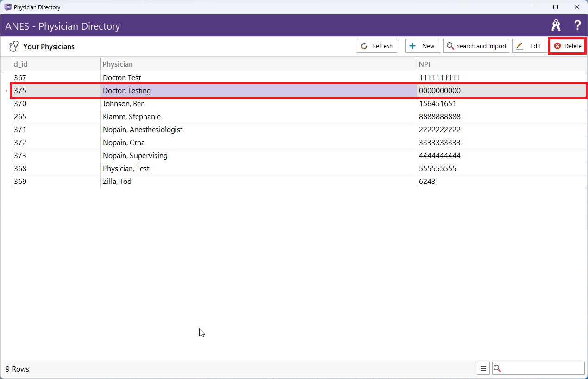Click d_id cell 375

pos(56,91)
